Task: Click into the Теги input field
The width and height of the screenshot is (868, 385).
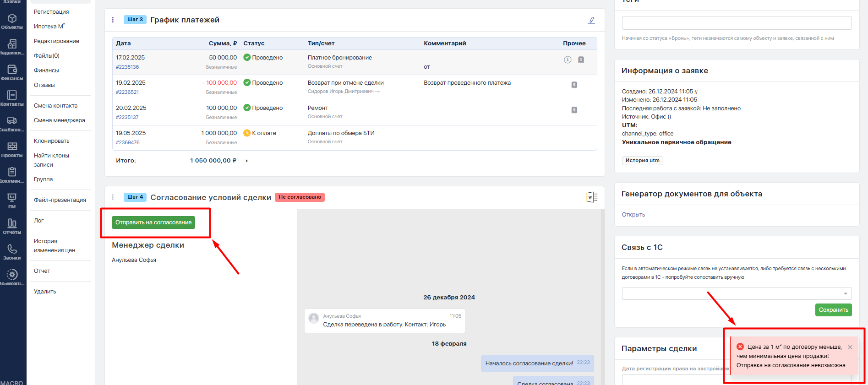Action: coord(736,23)
